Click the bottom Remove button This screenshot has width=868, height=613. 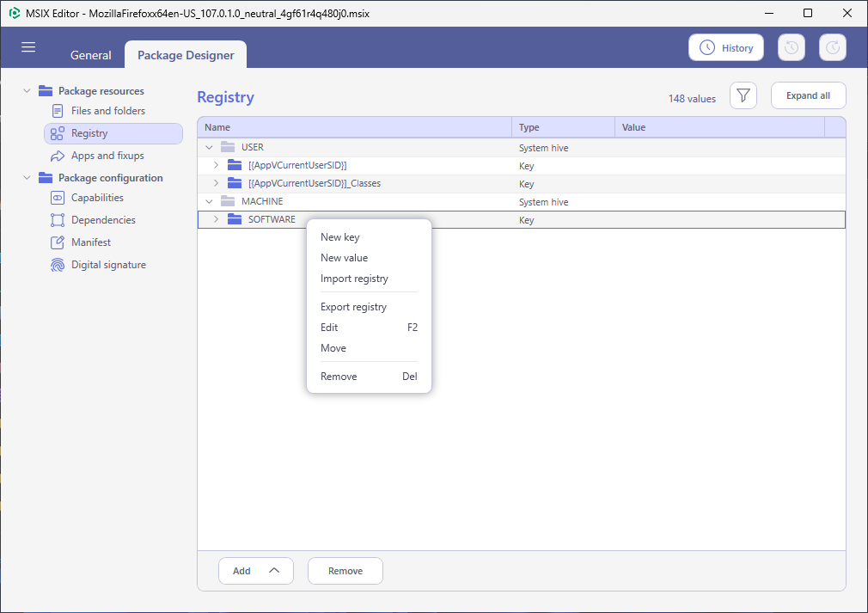point(345,571)
